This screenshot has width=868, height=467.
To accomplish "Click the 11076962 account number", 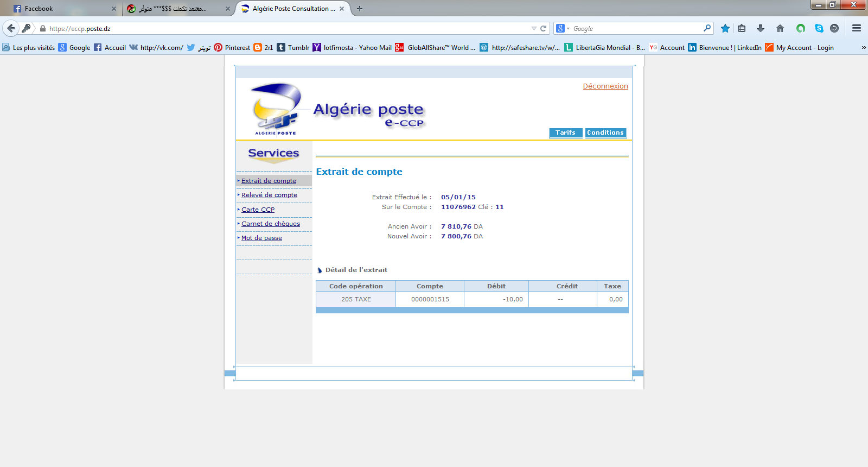I will (x=458, y=207).
